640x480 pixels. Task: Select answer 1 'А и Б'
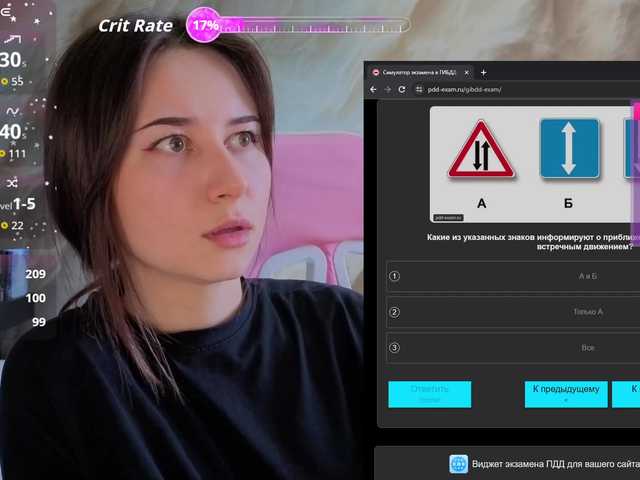pyautogui.click(x=513, y=276)
